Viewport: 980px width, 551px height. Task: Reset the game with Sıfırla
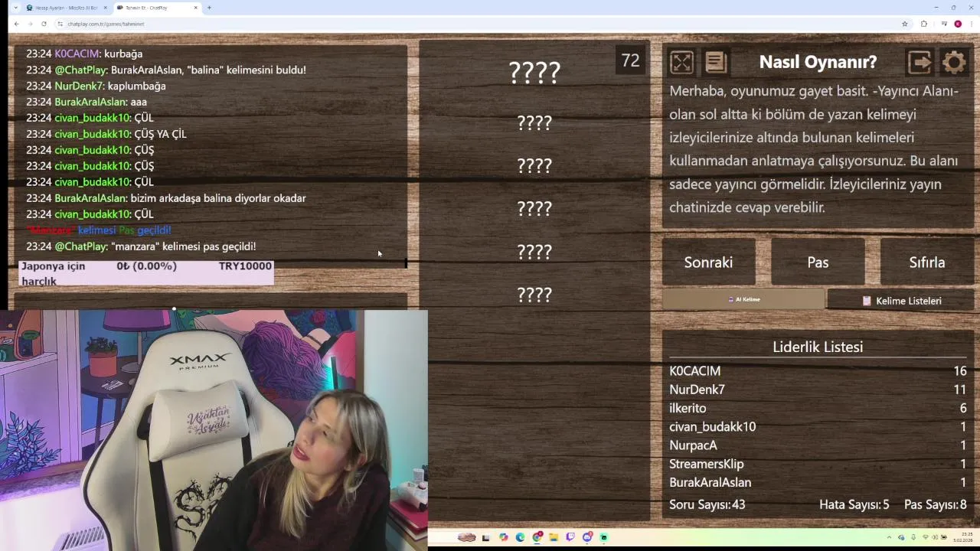coord(927,262)
